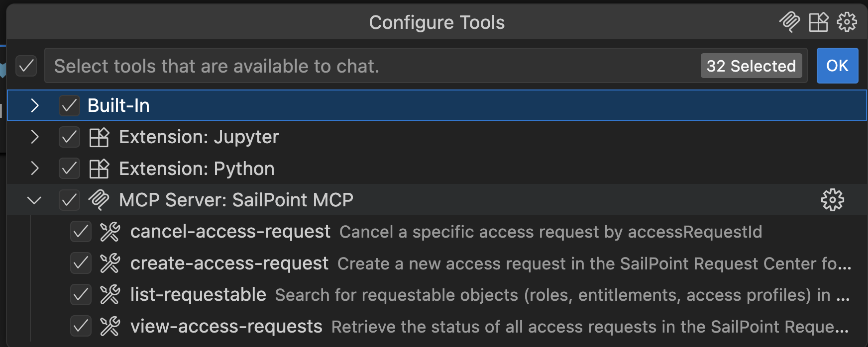Click the gear on the SailPoint MCP row

tap(833, 199)
